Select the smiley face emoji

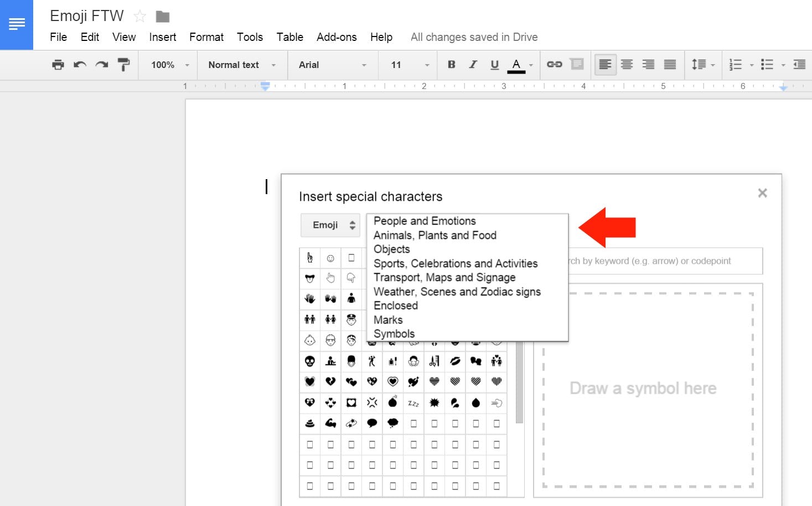click(330, 258)
